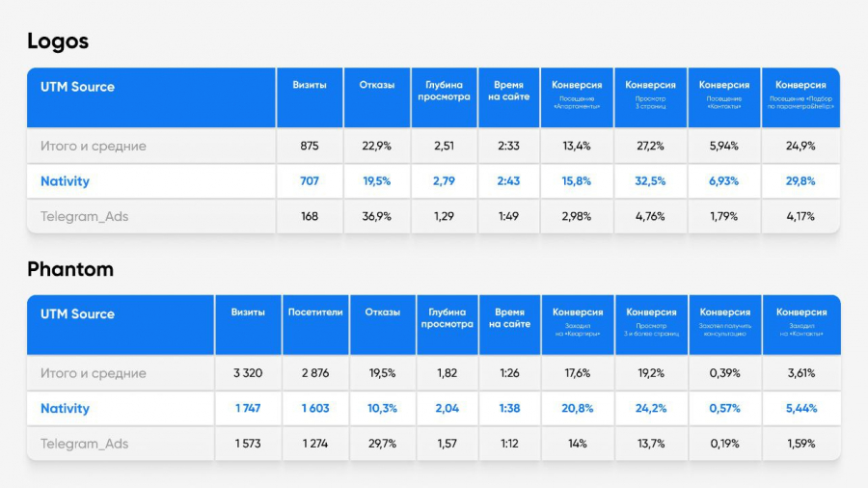Click Время на сайте header in Phantom table

[509, 318]
